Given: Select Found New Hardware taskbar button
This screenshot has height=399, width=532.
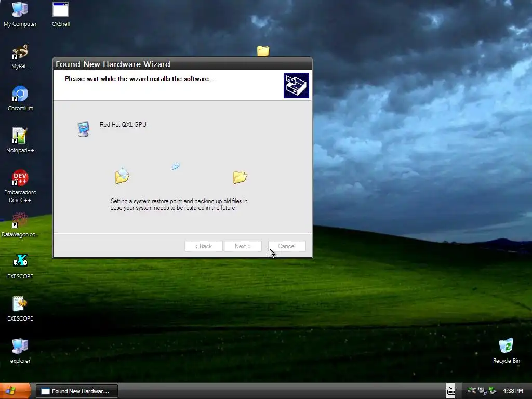Looking at the screenshot, I should tap(77, 391).
